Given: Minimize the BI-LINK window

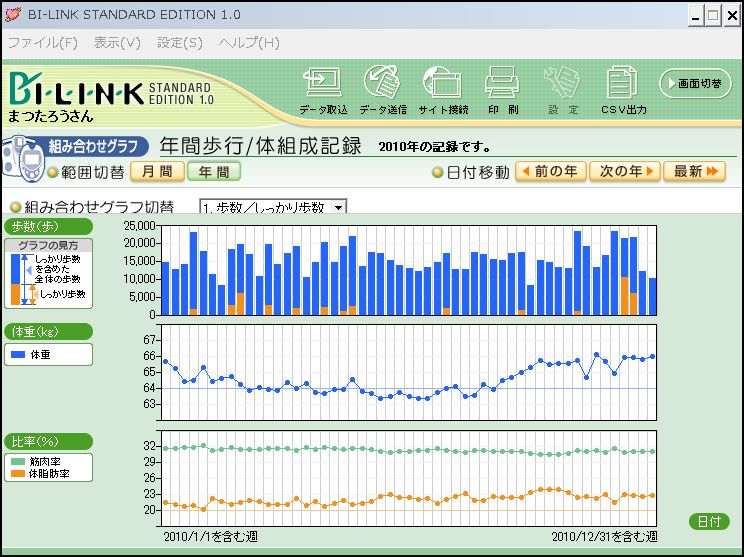Looking at the screenshot, I should point(696,16).
